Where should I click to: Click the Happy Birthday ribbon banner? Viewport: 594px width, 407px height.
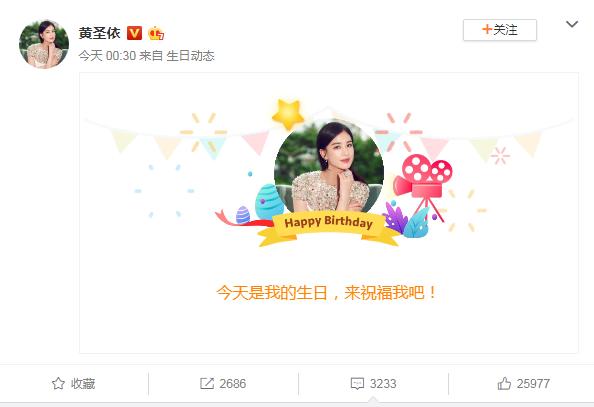tap(328, 227)
